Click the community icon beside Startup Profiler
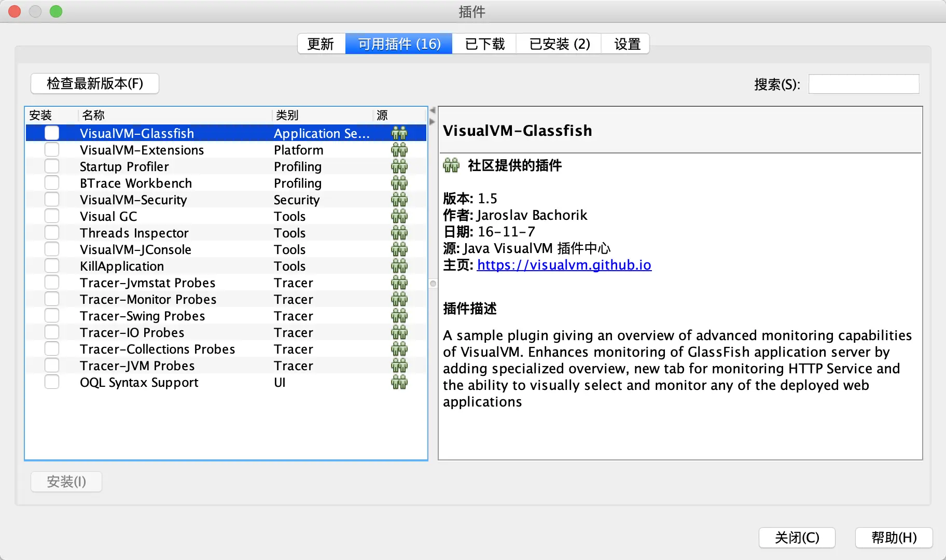946x560 pixels. (399, 166)
